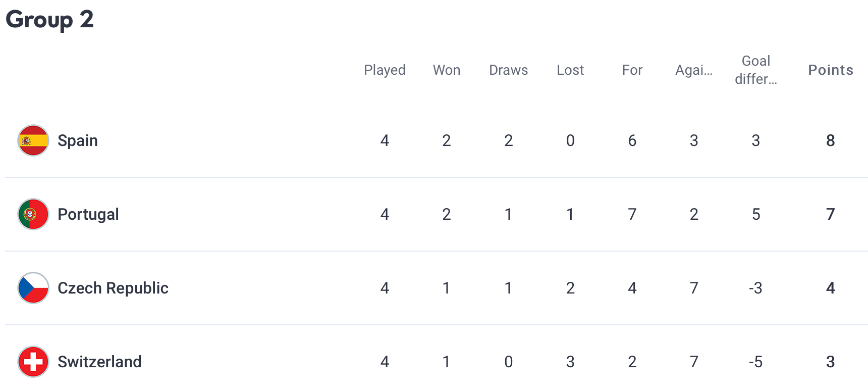Click the Group 2 heading
868x390 pixels.
click(49, 20)
